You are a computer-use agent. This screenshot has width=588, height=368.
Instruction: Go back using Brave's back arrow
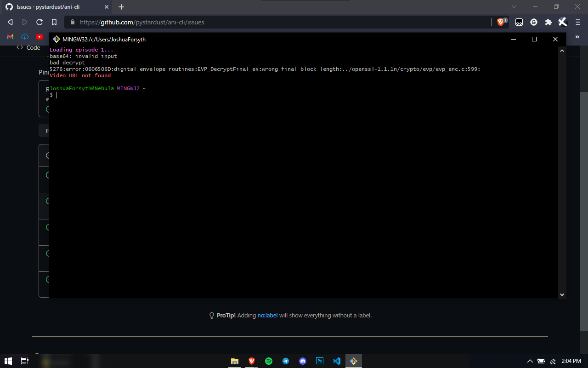click(x=10, y=22)
